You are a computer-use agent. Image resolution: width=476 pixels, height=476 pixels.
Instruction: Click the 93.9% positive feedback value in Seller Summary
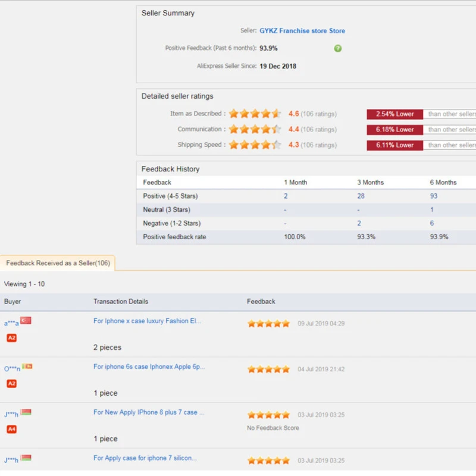(x=268, y=48)
